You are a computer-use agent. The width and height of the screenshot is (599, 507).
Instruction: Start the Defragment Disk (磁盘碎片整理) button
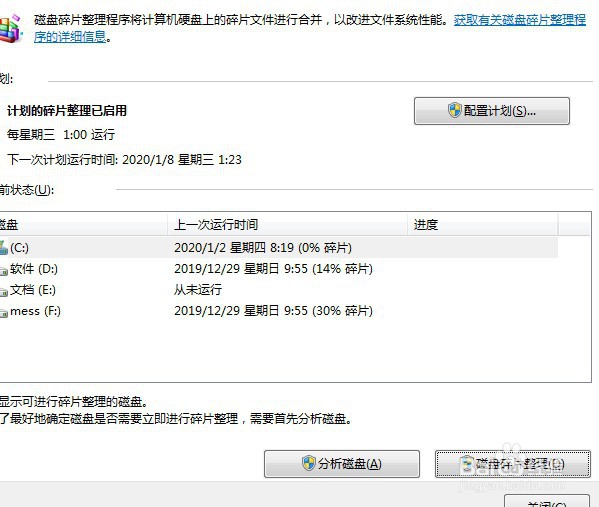pyautogui.click(x=513, y=464)
